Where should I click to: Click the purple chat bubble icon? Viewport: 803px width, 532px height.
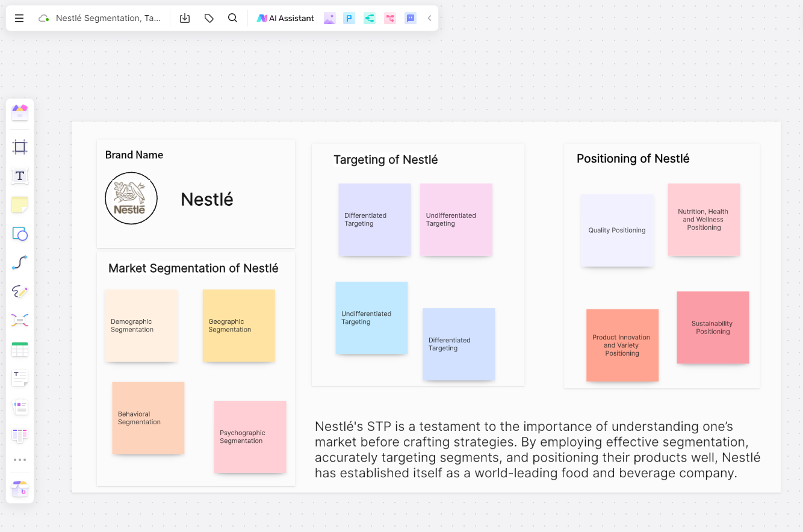click(411, 18)
